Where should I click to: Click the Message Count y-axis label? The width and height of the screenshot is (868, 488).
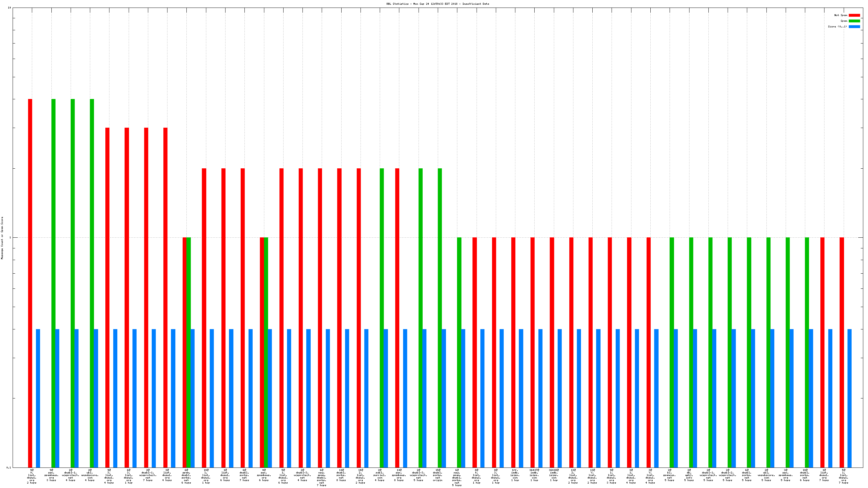(2, 238)
